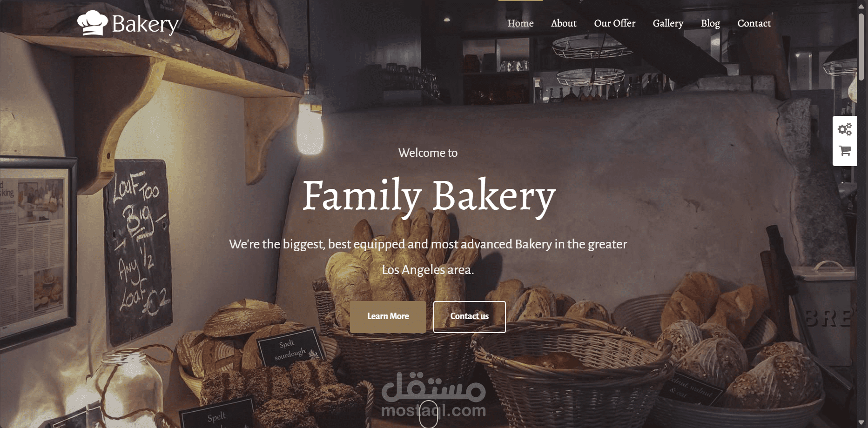
Task: Click the chef hat logo icon
Action: (92, 23)
